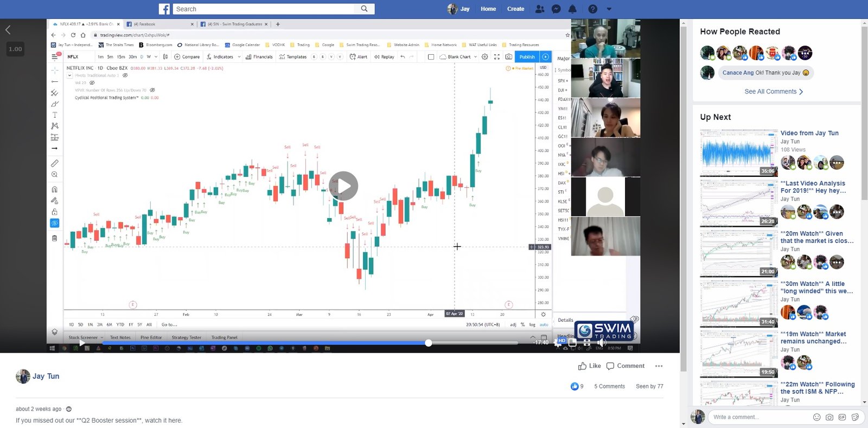Toggle the magnet mode tool
This screenshot has width=868, height=428.
coord(55,190)
